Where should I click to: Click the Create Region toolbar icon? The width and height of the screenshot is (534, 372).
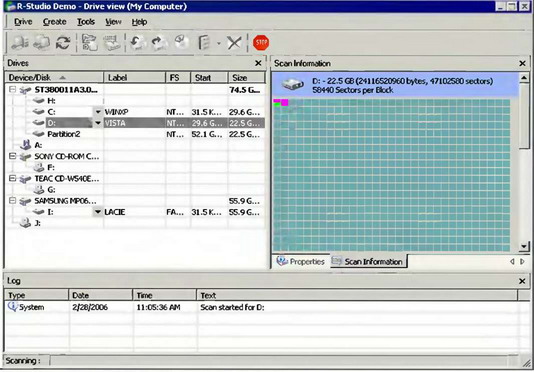point(182,43)
